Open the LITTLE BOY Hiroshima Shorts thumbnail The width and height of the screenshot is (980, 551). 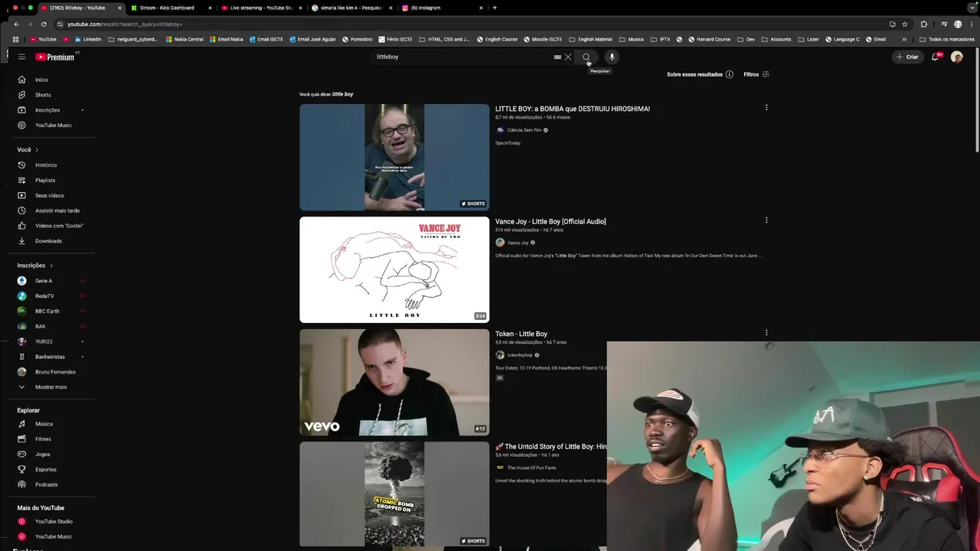tap(394, 157)
